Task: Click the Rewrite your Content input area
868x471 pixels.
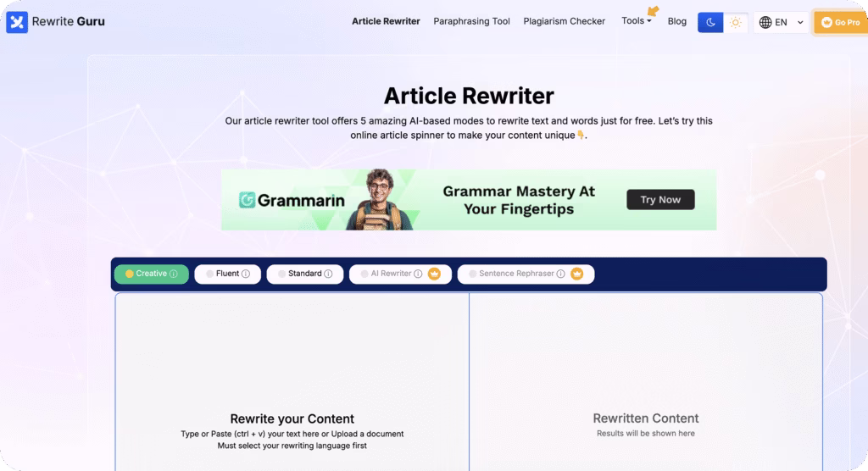Action: click(x=292, y=381)
